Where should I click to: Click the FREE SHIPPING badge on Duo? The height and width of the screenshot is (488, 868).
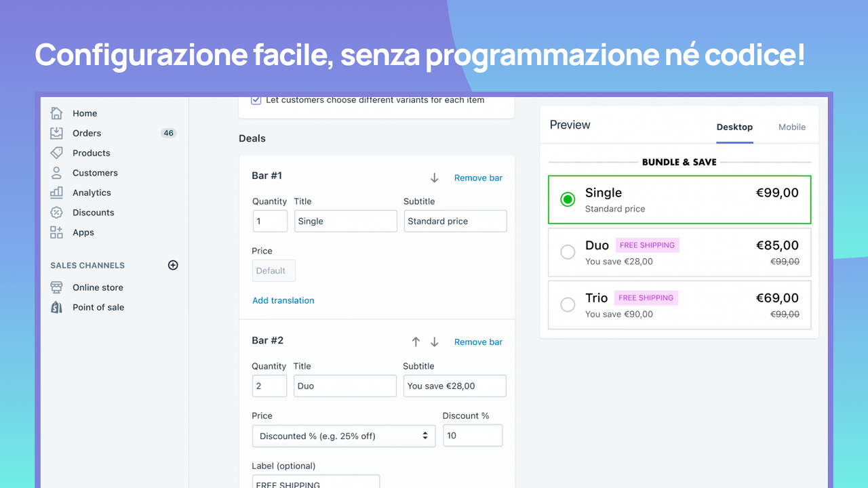click(x=647, y=245)
